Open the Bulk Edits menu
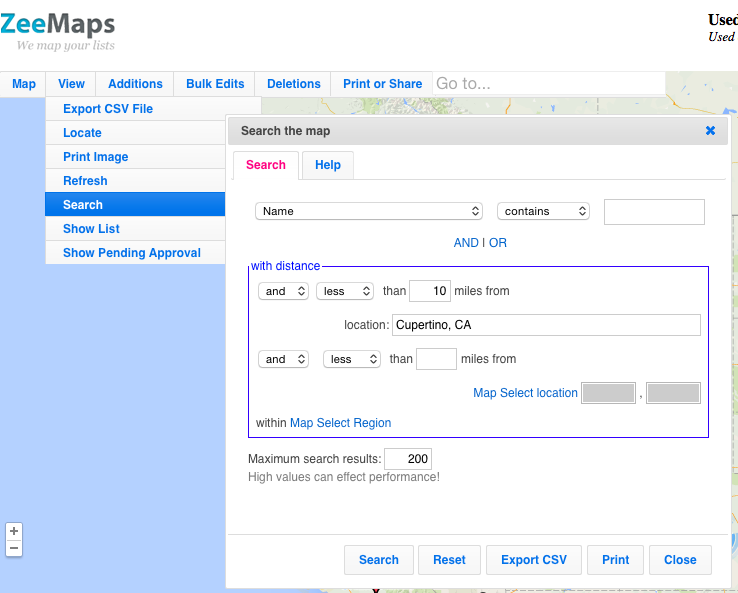This screenshot has height=593, width=738. pyautogui.click(x=215, y=84)
